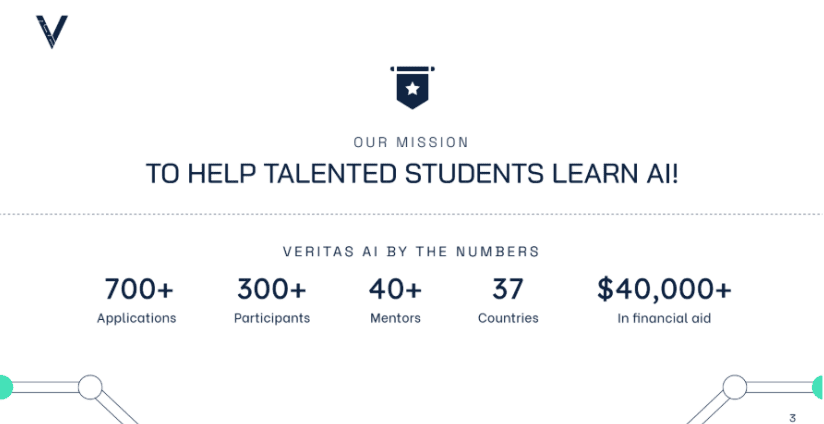Viewport: 824px width, 424px height.
Task: Click the $40,000+ amount
Action: tap(664, 289)
